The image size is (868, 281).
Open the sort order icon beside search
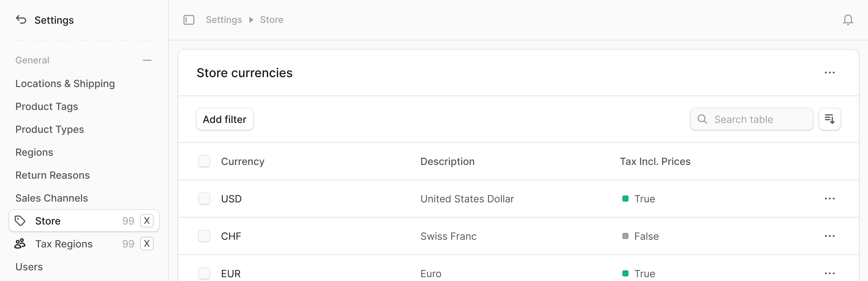[829, 119]
